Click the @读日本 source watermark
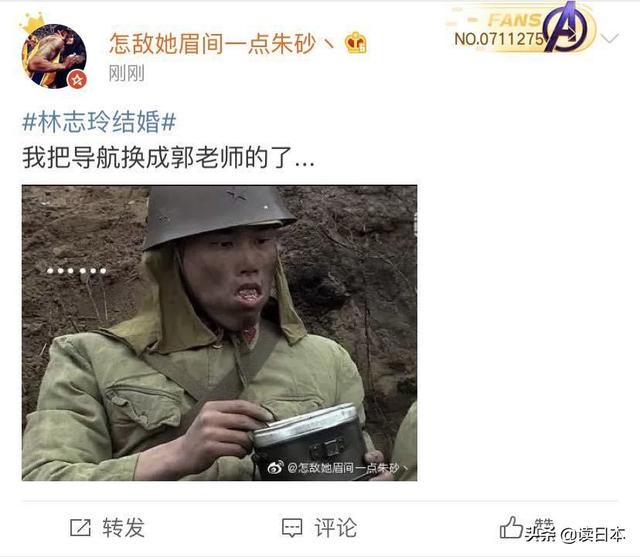The width and height of the screenshot is (640, 557). tap(593, 534)
